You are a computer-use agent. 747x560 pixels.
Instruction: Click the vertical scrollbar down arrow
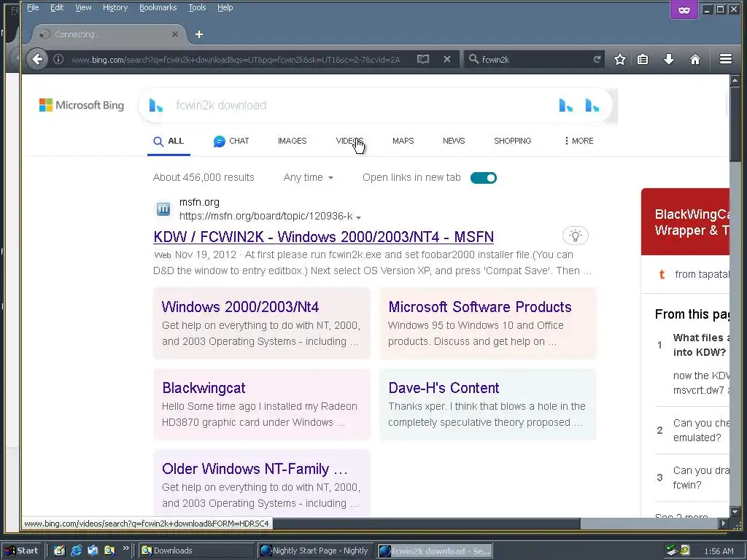(x=735, y=511)
